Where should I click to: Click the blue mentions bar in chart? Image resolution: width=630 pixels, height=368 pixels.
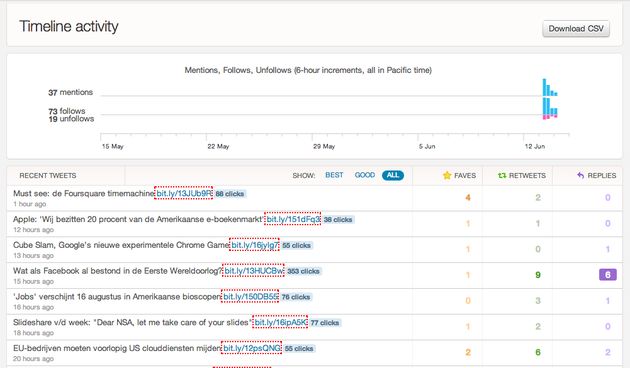click(x=545, y=87)
